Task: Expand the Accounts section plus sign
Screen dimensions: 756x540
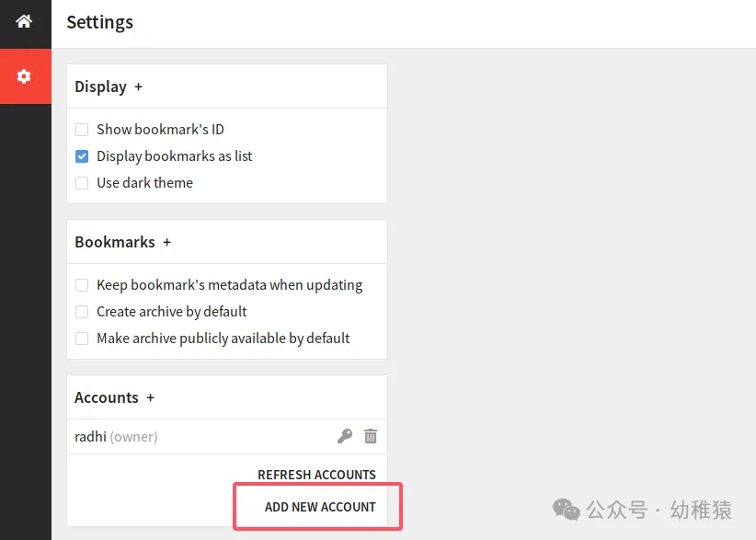Action: click(151, 397)
